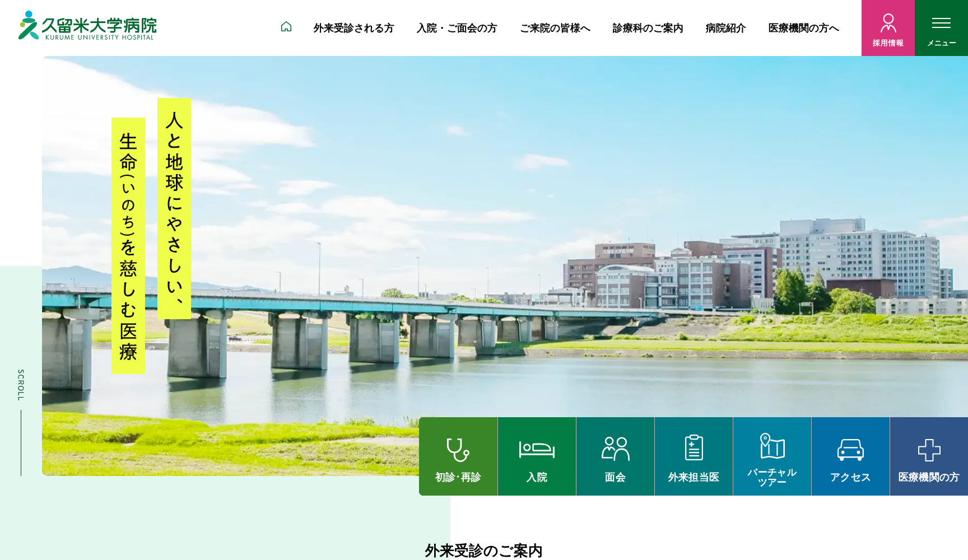Select the stethoscope icon for 初診・再診
The width and height of the screenshot is (968, 560).
point(458,448)
